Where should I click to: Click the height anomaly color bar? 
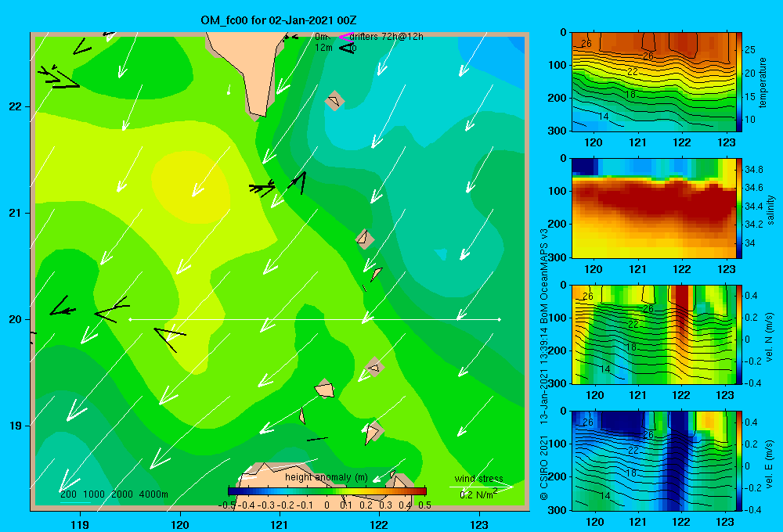[327, 491]
